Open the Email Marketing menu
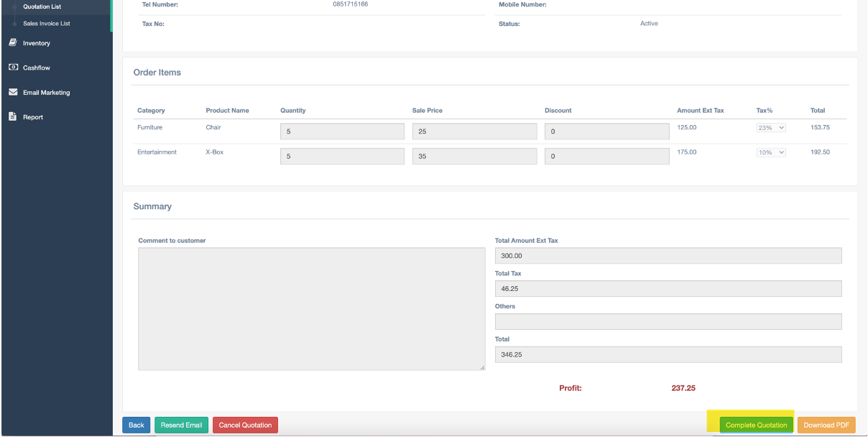Image resolution: width=868 pixels, height=437 pixels. pyautogui.click(x=47, y=93)
